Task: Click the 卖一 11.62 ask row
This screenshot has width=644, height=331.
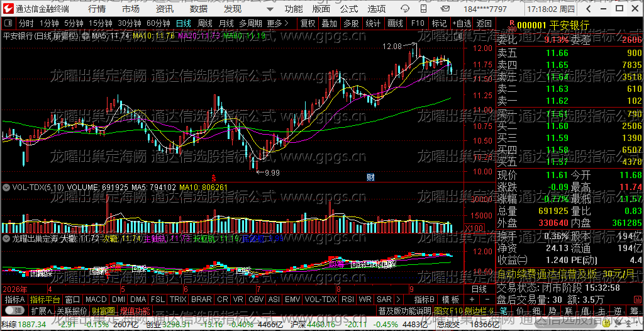Action: (x=570, y=101)
